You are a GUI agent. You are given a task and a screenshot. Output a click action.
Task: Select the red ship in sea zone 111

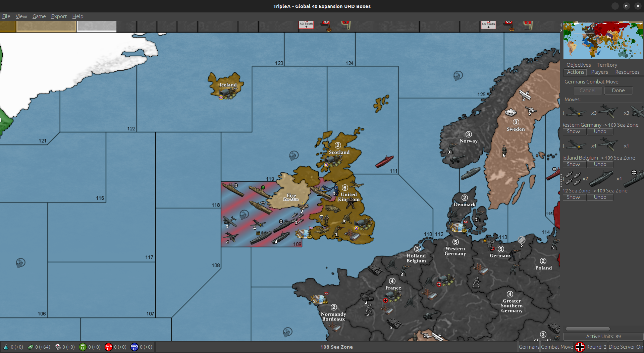click(x=384, y=161)
